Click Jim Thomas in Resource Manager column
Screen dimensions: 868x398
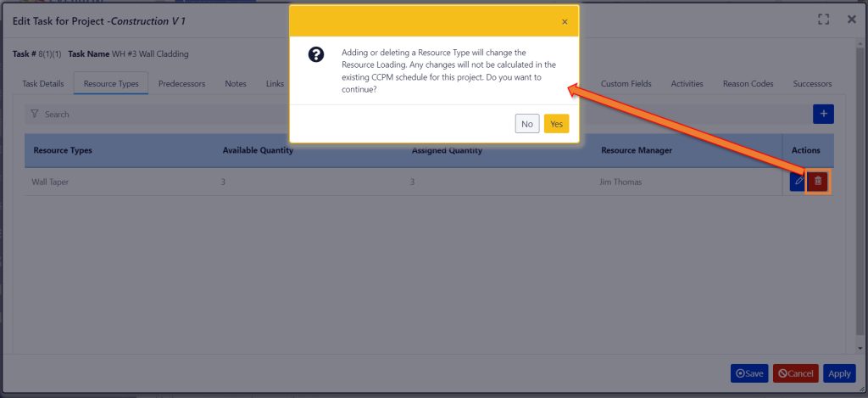620,182
